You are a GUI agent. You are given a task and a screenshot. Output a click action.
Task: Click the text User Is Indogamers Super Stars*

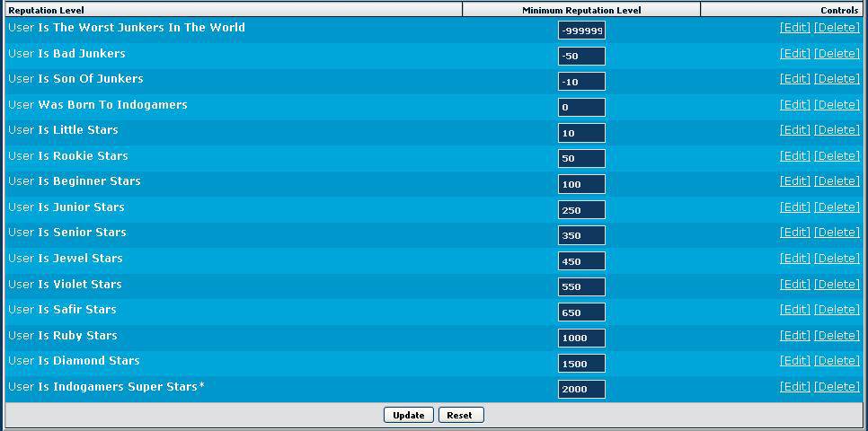[x=106, y=386]
